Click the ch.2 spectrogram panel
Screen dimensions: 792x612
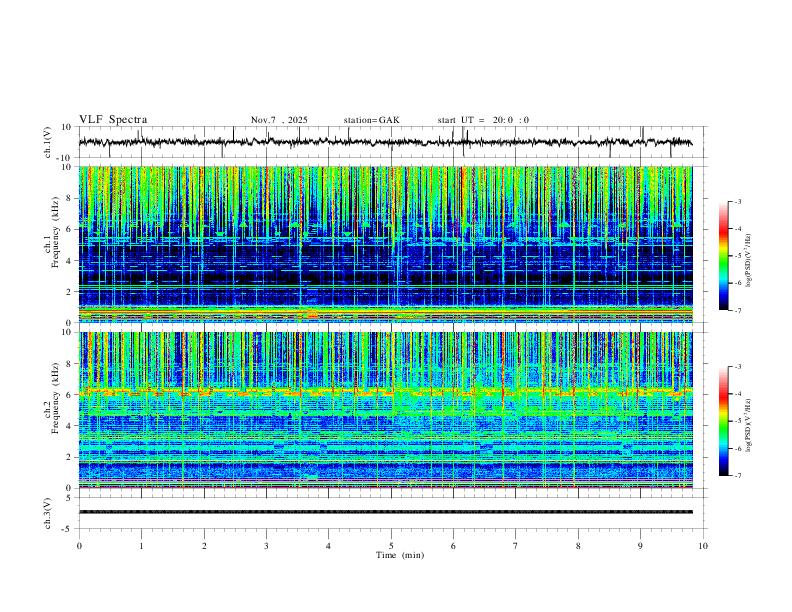pos(385,410)
